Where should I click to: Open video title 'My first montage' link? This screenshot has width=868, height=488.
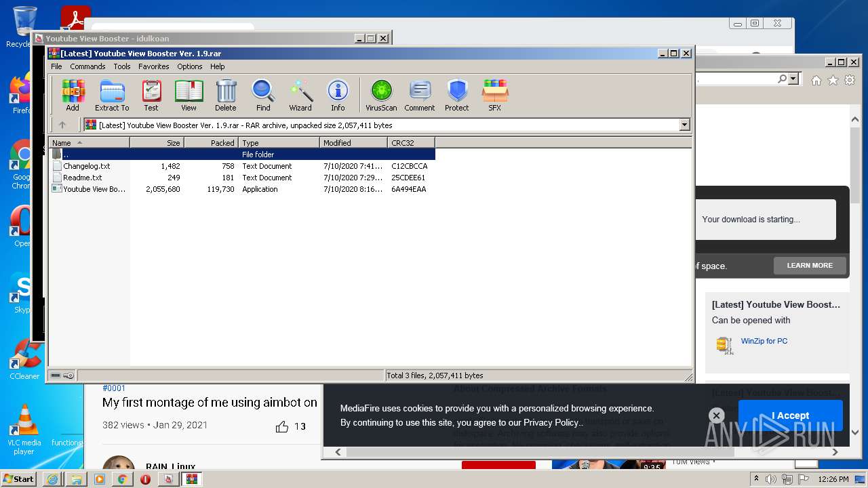tap(210, 403)
